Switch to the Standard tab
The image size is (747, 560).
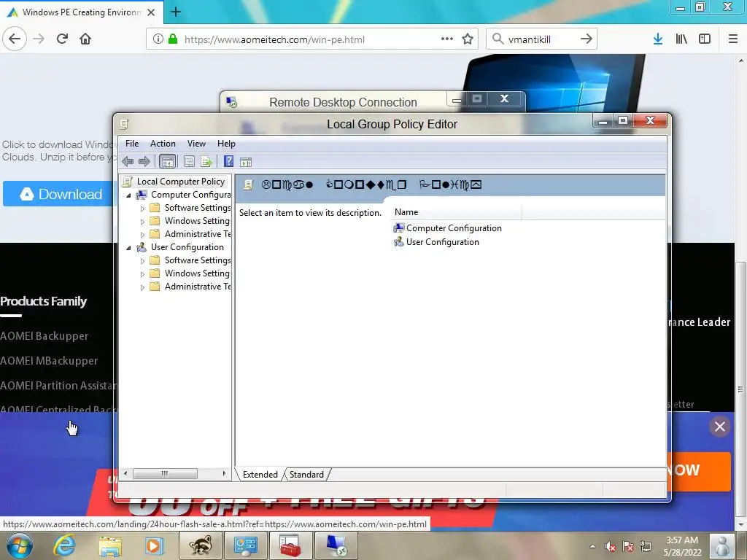click(306, 474)
